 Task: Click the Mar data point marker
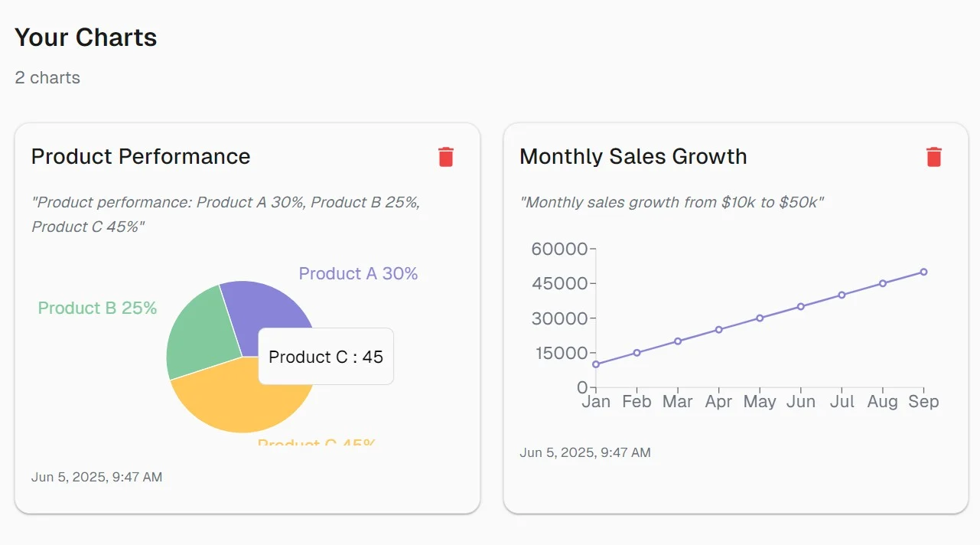pos(678,341)
